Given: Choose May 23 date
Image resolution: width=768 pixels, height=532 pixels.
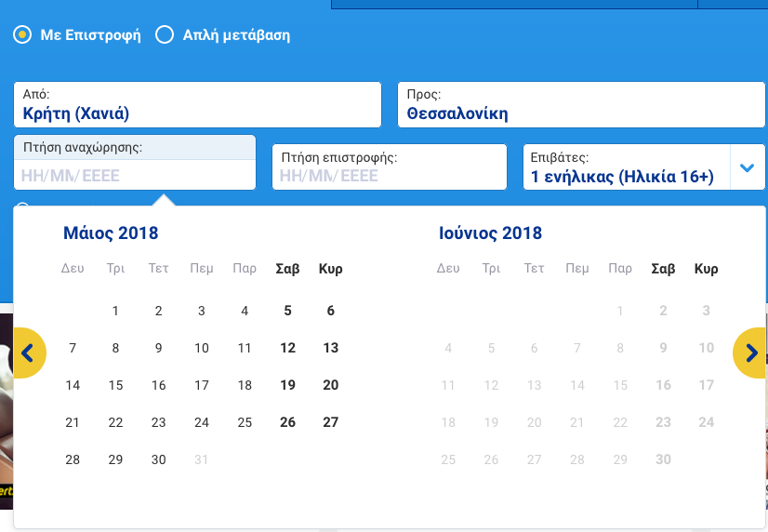Looking at the screenshot, I should (x=158, y=422).
